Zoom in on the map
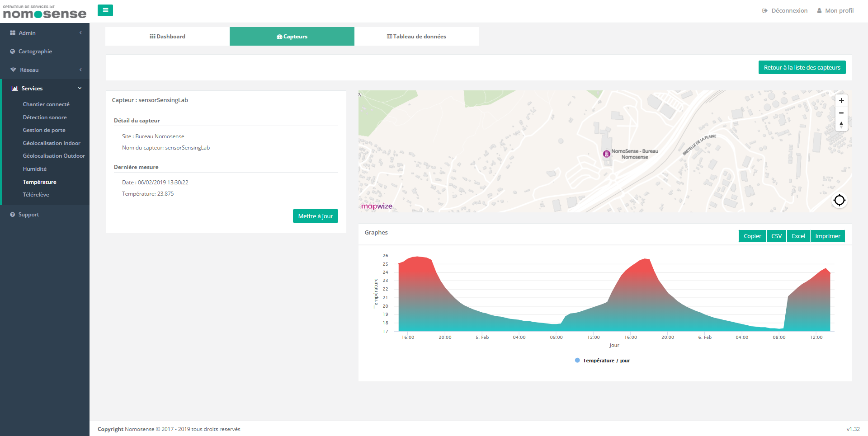The image size is (868, 436). click(x=841, y=101)
